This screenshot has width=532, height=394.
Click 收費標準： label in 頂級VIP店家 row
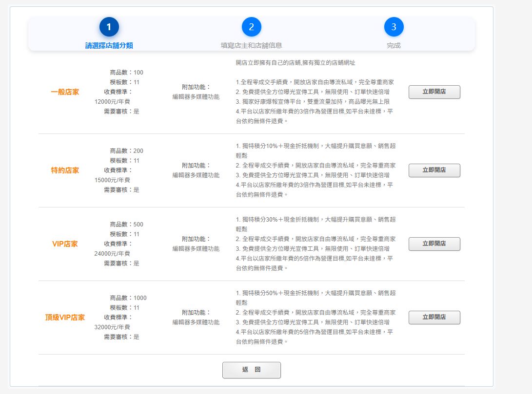pos(118,317)
